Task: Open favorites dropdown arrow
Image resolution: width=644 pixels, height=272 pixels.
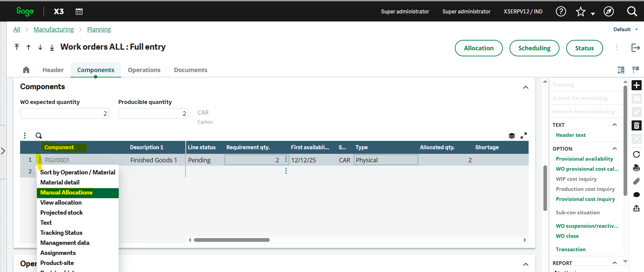Action: pos(593,14)
